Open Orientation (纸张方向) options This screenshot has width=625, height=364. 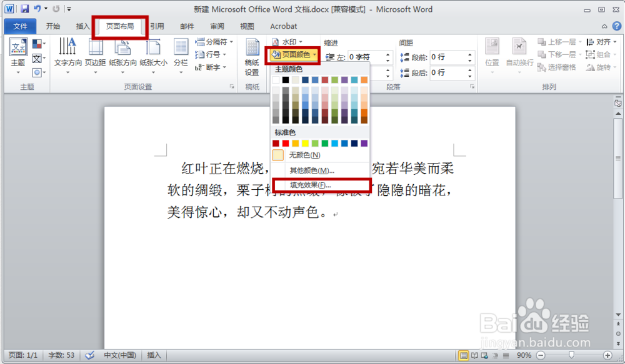click(x=122, y=56)
